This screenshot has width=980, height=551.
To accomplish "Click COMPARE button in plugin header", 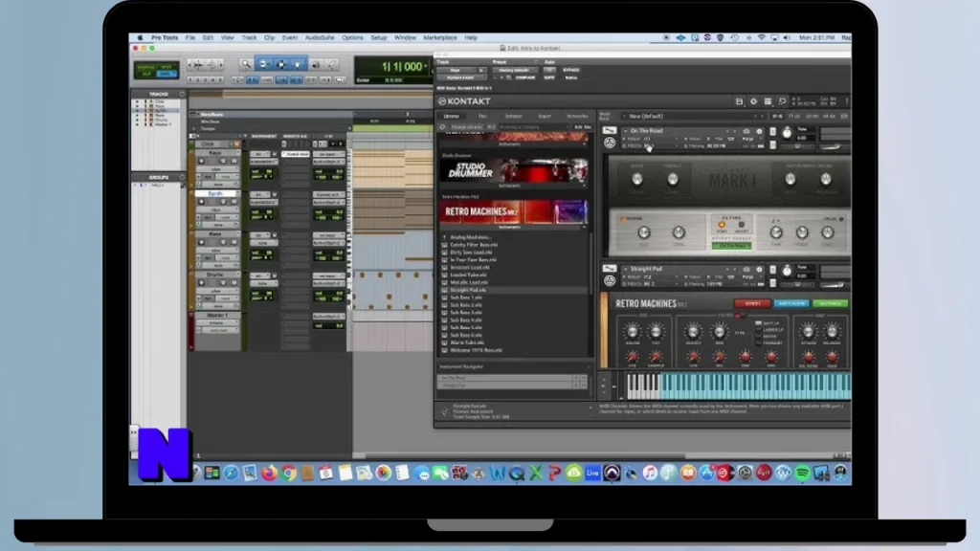I will coord(525,77).
